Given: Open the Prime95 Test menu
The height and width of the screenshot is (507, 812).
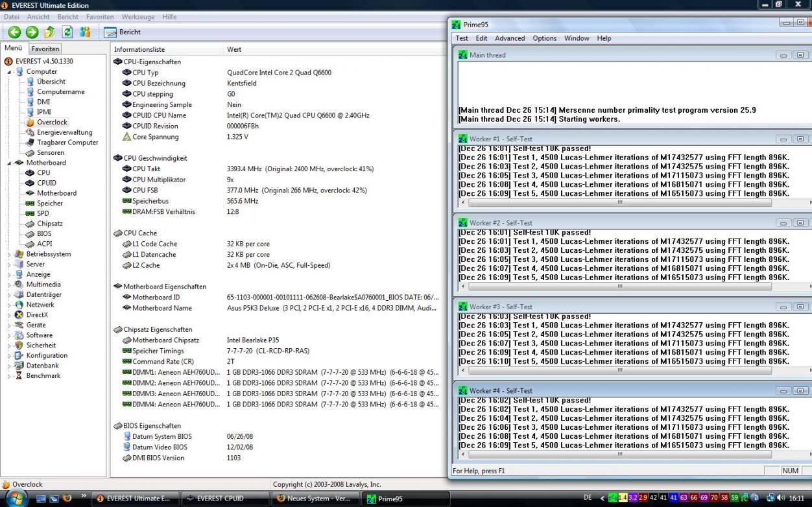Looking at the screenshot, I should (462, 38).
